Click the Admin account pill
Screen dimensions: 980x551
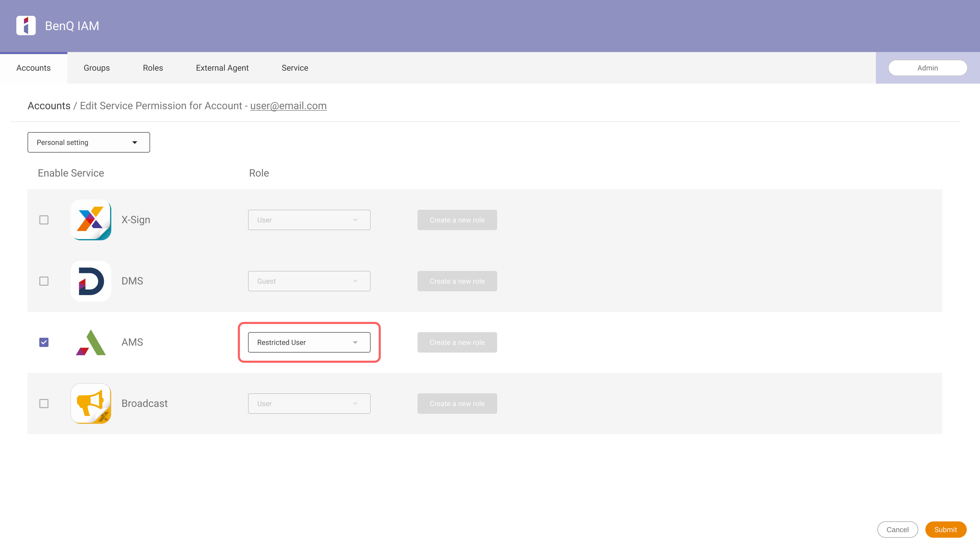(x=927, y=68)
